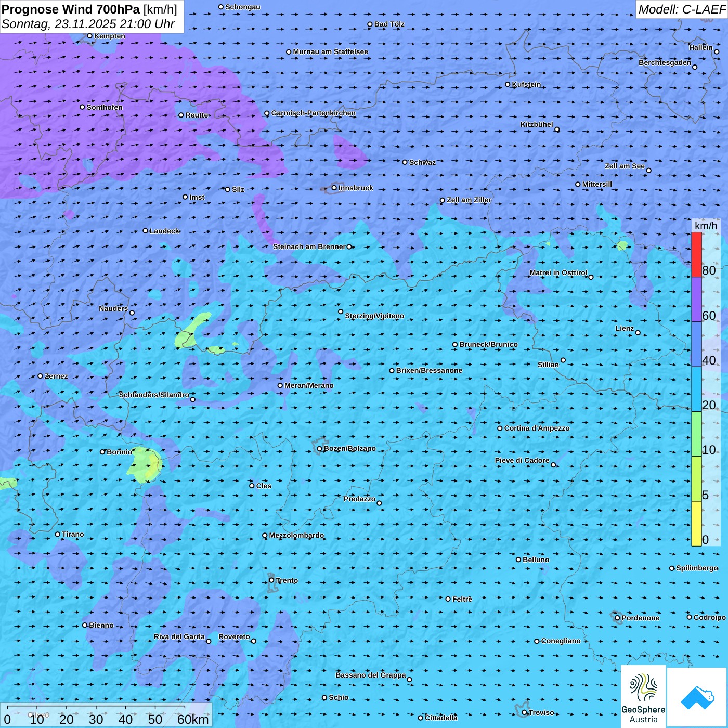Click the Cortina d'Ampezzo label
Viewport: 728px width, 728px height.
537,428
